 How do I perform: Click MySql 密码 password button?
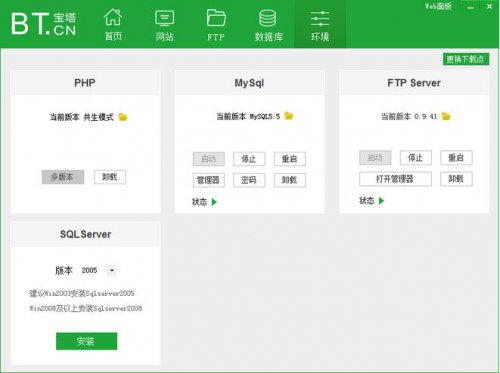pos(249,180)
